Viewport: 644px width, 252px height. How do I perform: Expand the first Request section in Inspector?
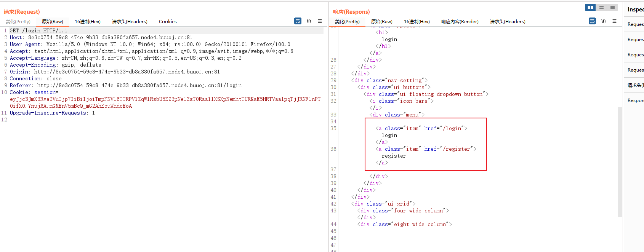634,24
